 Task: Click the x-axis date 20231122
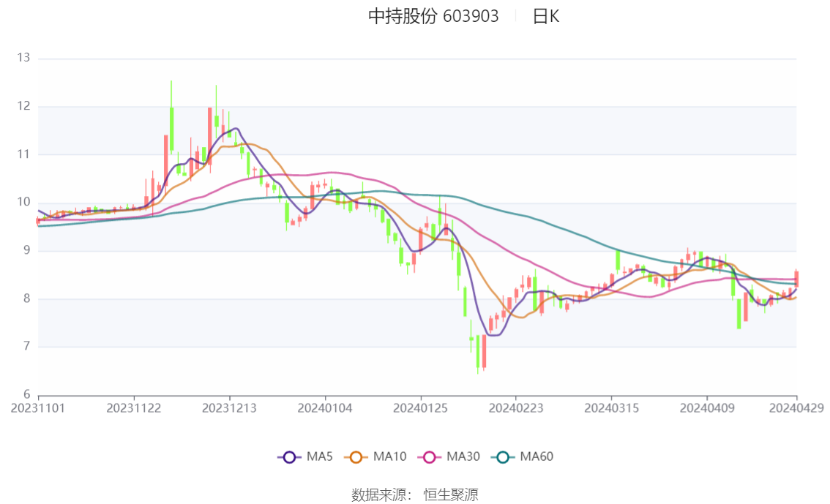pyautogui.click(x=134, y=408)
